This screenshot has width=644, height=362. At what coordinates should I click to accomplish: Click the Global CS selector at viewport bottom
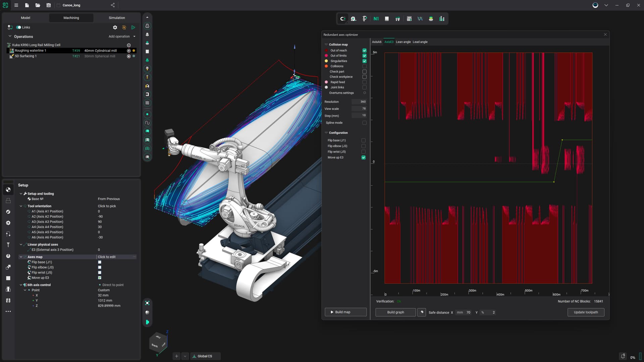(205, 356)
